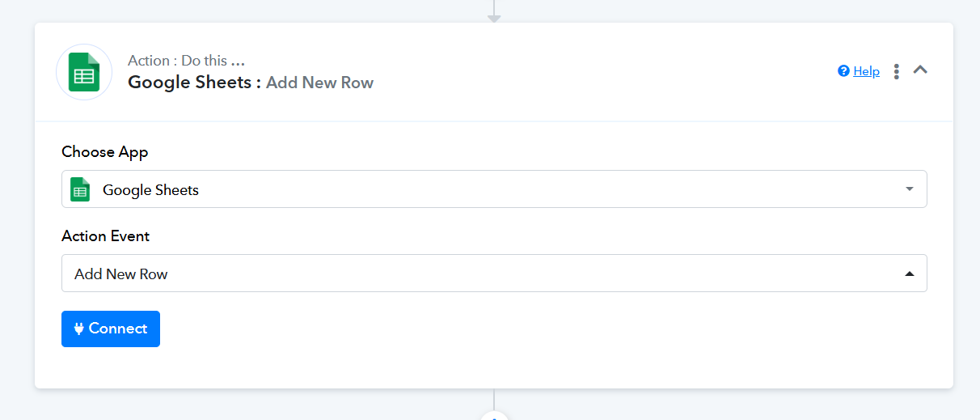Click the "Choose App" label
The width and height of the screenshot is (980, 420).
click(105, 152)
